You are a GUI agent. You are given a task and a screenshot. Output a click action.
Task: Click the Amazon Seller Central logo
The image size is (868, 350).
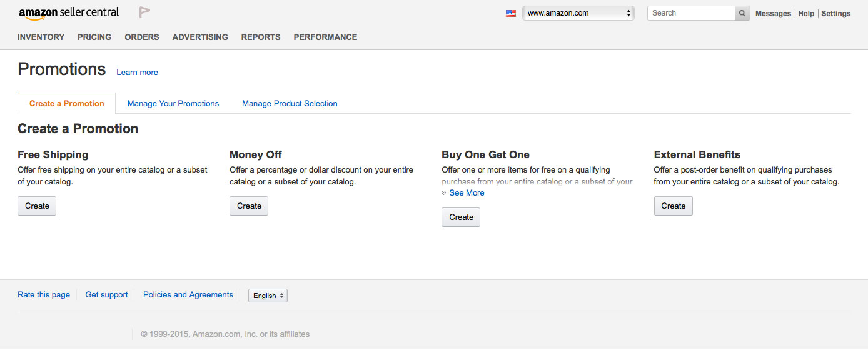click(69, 13)
